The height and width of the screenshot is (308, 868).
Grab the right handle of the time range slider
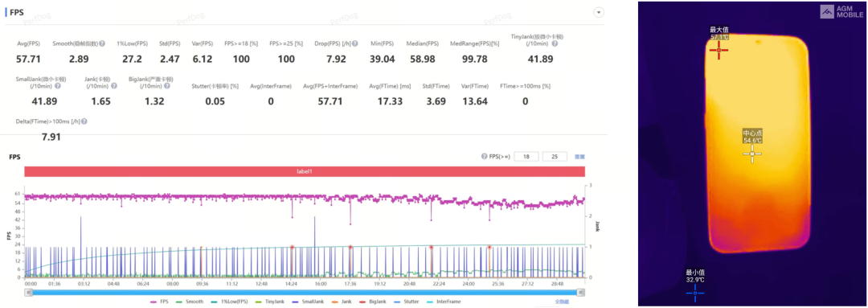coord(581,292)
